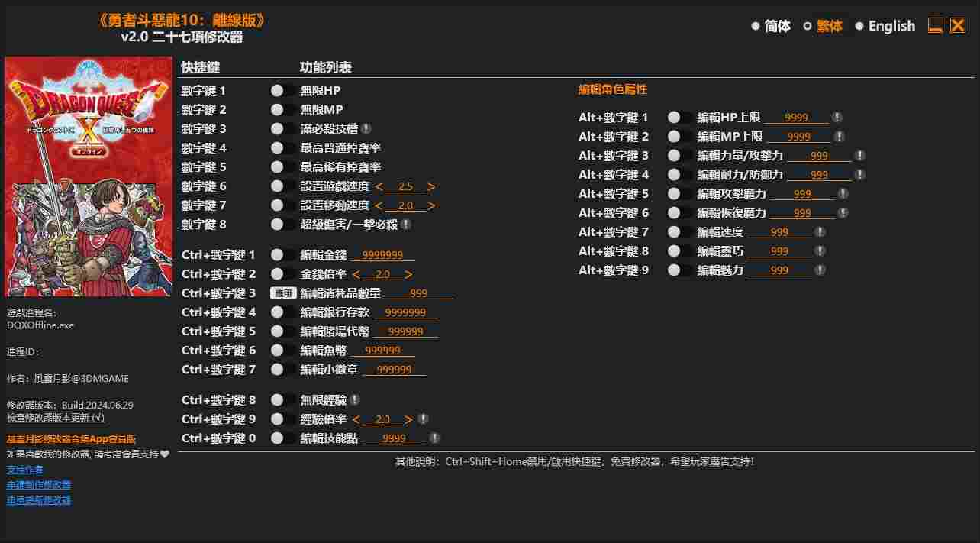
Task: Focus the 編輯技能點 value field
Action: pyautogui.click(x=395, y=438)
